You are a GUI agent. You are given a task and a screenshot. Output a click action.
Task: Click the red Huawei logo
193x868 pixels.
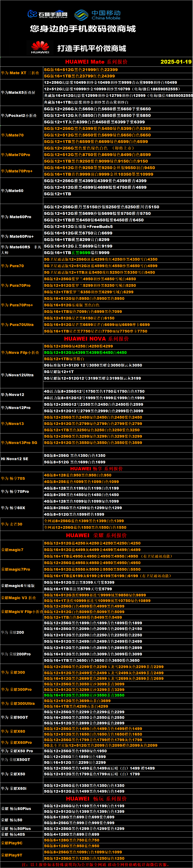click(40, 47)
